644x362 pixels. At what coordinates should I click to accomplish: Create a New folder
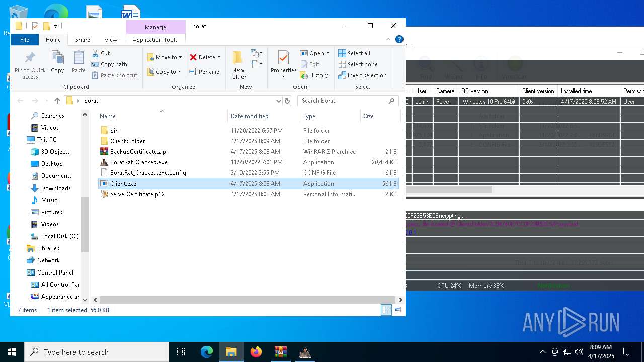click(238, 65)
